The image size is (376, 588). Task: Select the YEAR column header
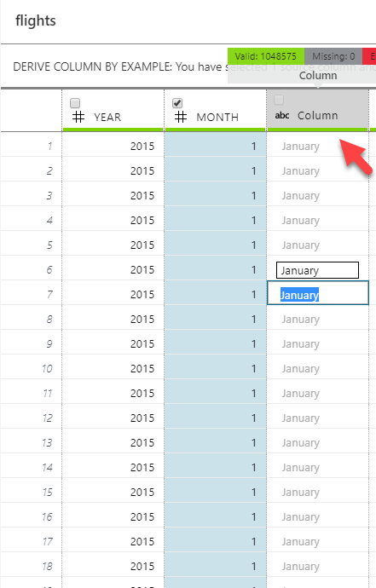pos(107,118)
